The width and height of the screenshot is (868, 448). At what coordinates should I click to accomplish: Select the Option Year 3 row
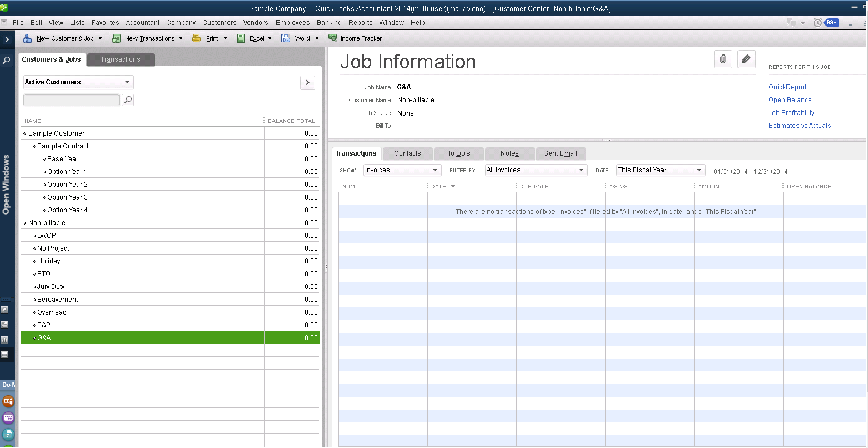point(170,197)
